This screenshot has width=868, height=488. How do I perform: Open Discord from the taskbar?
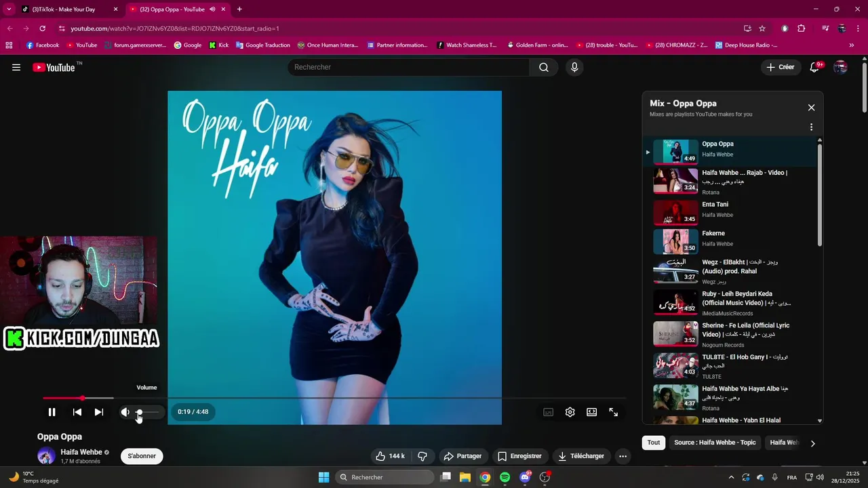coord(525,477)
